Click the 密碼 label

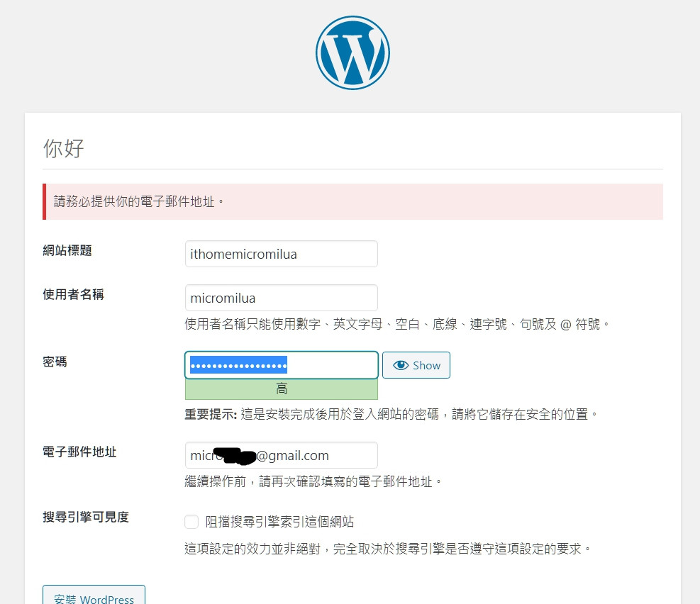tap(55, 362)
